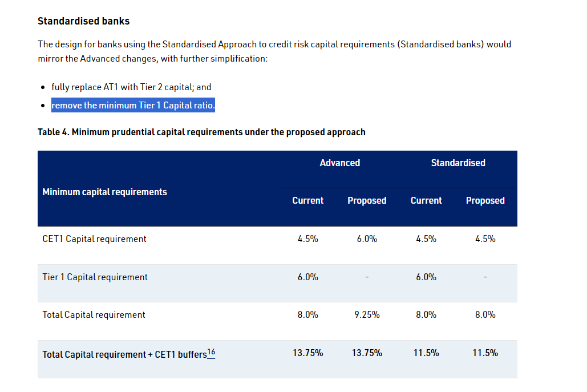Click the 'Proposed' header under Standardised

coord(485,201)
